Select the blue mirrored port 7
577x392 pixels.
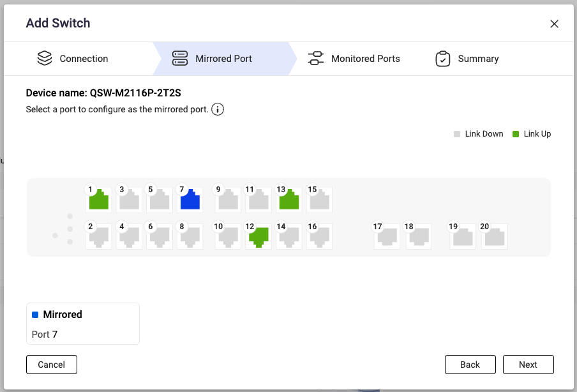click(190, 199)
